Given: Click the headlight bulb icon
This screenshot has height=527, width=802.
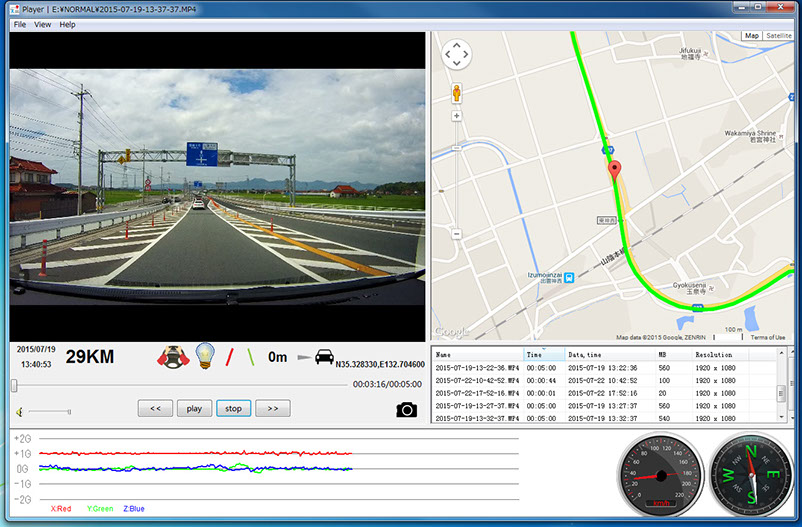Looking at the screenshot, I should [x=205, y=356].
